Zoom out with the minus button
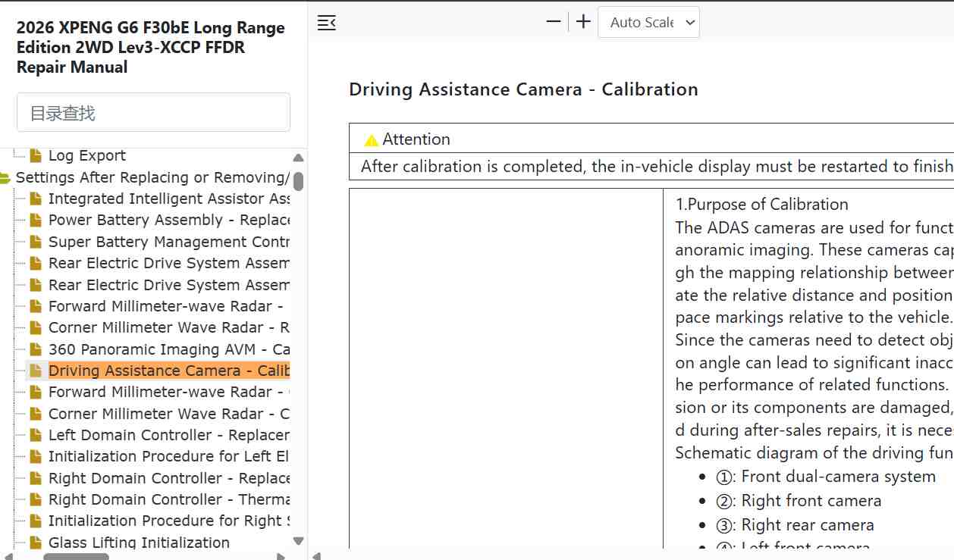 click(x=554, y=22)
